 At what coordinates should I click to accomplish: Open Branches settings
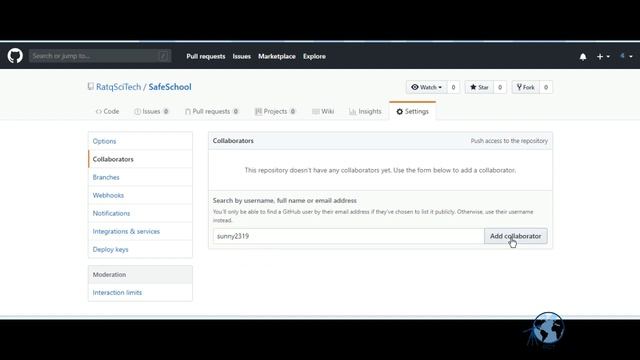point(140,177)
